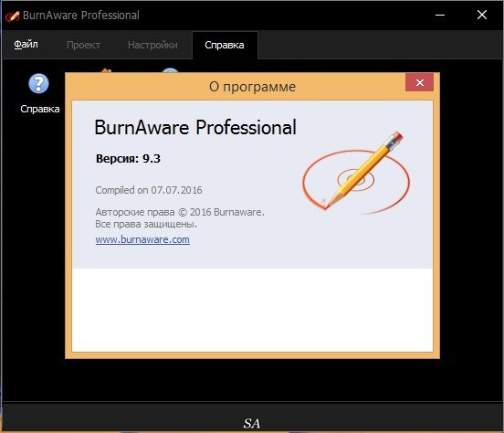The height and width of the screenshot is (433, 504).
Task: Click the Справка label under question icon
Action: (x=40, y=109)
